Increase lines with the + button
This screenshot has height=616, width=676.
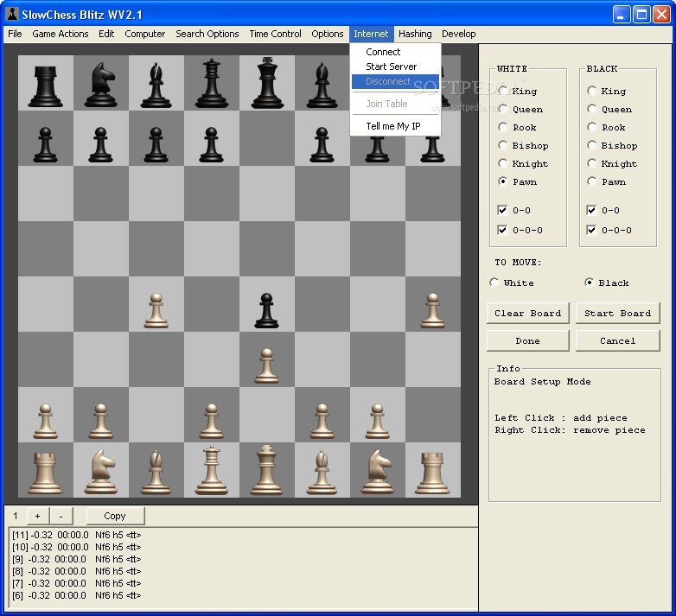tap(37, 516)
